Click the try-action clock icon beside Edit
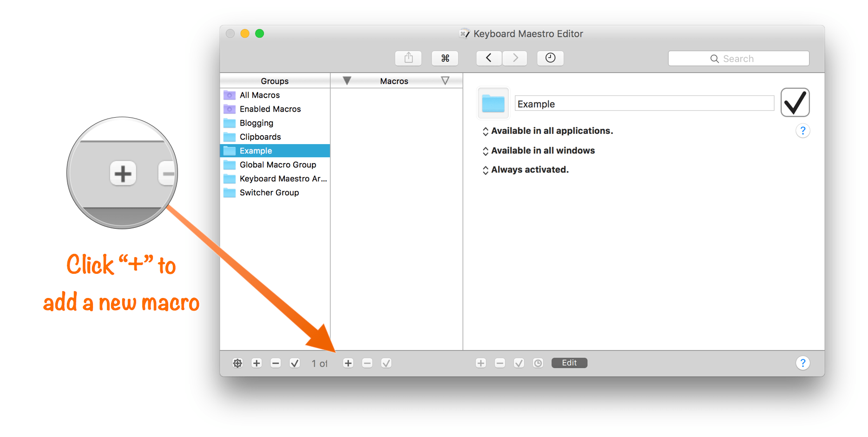Image resolution: width=868 pixels, height=437 pixels. tap(538, 363)
